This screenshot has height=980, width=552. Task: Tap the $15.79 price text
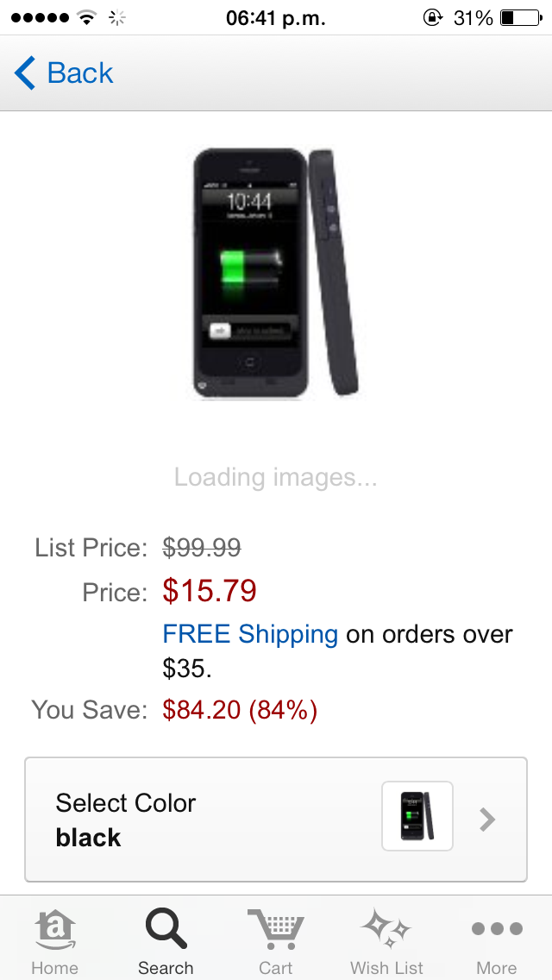click(210, 591)
